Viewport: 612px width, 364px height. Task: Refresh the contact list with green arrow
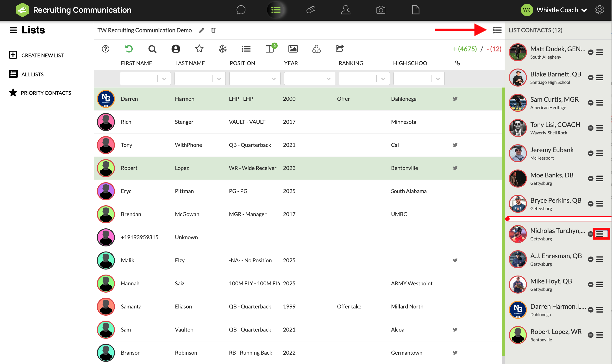(129, 49)
